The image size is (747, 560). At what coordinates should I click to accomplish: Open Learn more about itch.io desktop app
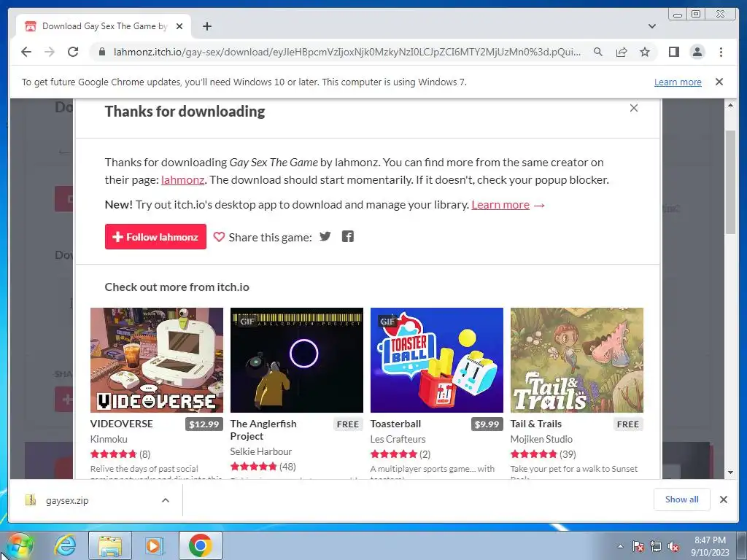[500, 205]
